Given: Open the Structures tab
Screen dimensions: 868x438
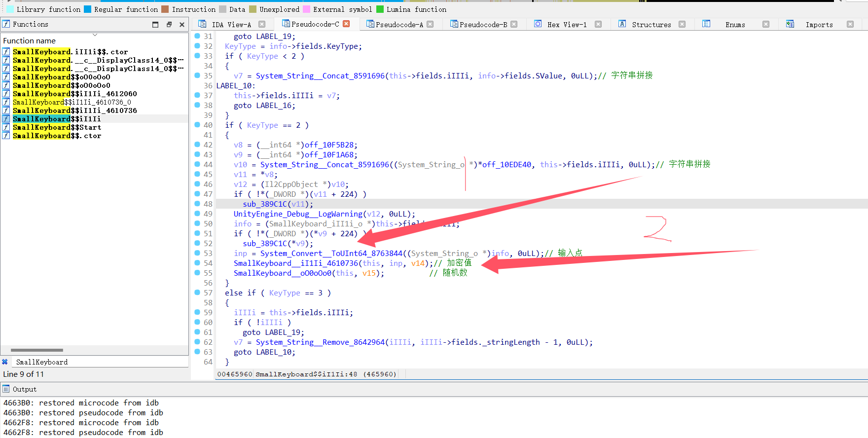Looking at the screenshot, I should click(651, 25).
